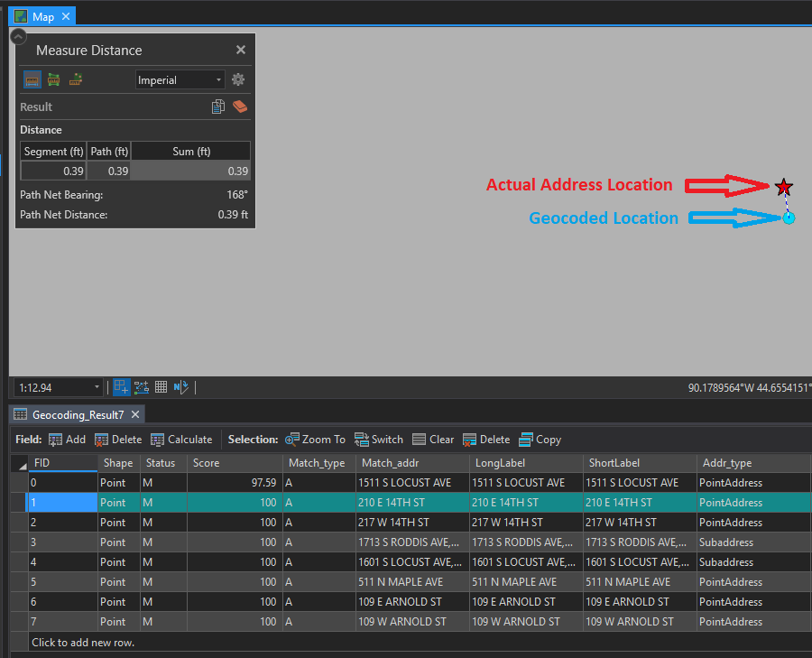The height and width of the screenshot is (658, 812).
Task: Select the Measure Area tool icon
Action: (x=54, y=79)
